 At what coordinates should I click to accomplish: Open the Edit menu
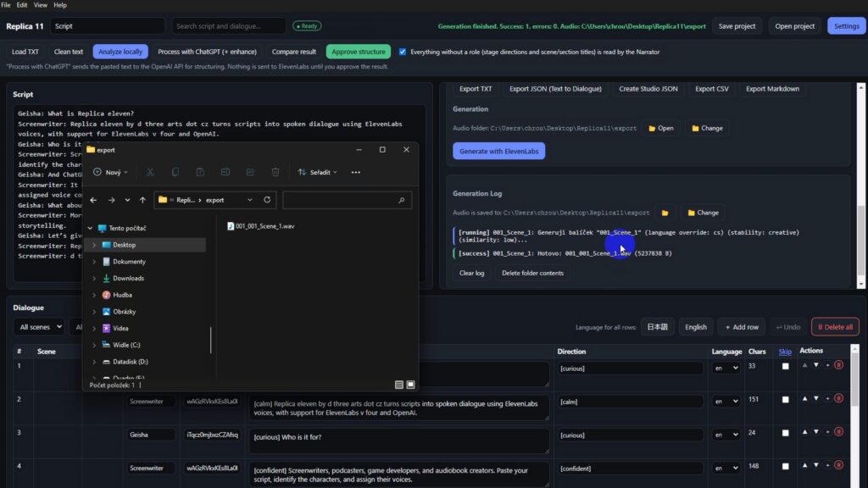coord(21,5)
